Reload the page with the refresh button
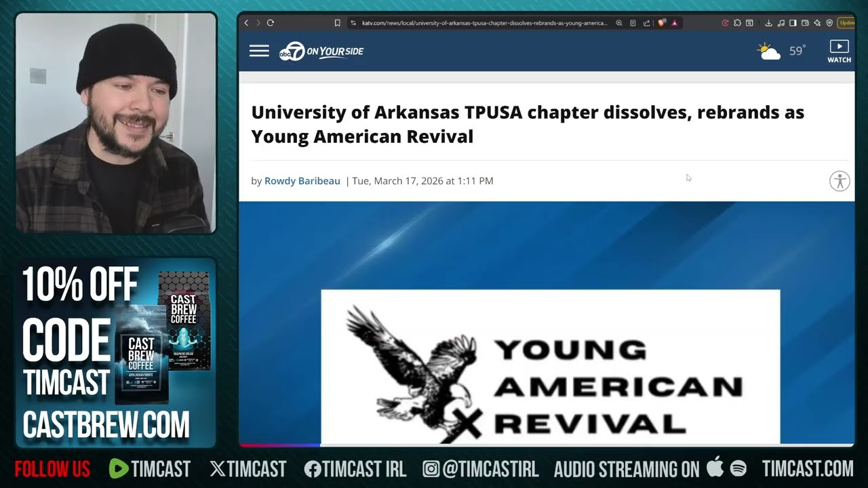This screenshot has height=488, width=868. (270, 23)
